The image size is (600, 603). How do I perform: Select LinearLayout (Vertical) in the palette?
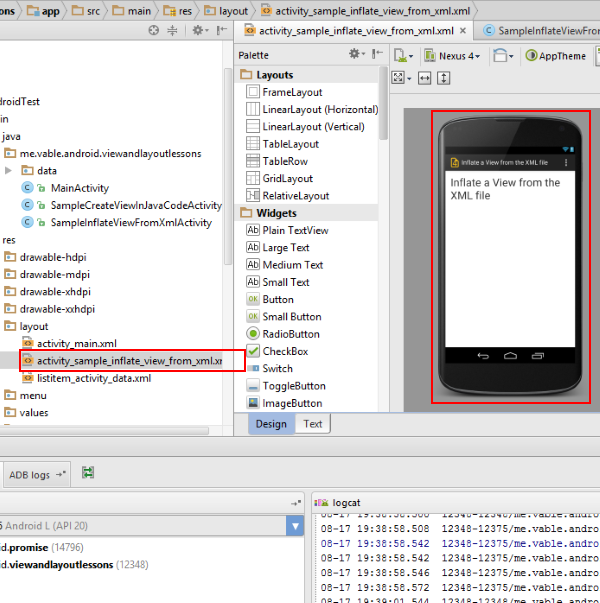coord(305,127)
